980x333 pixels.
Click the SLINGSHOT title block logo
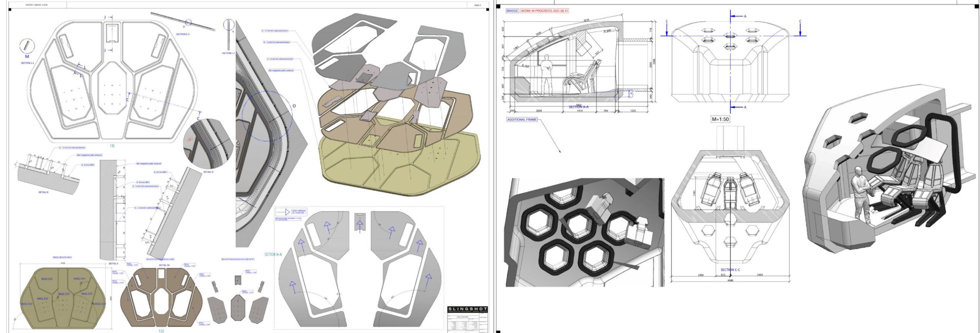468,309
